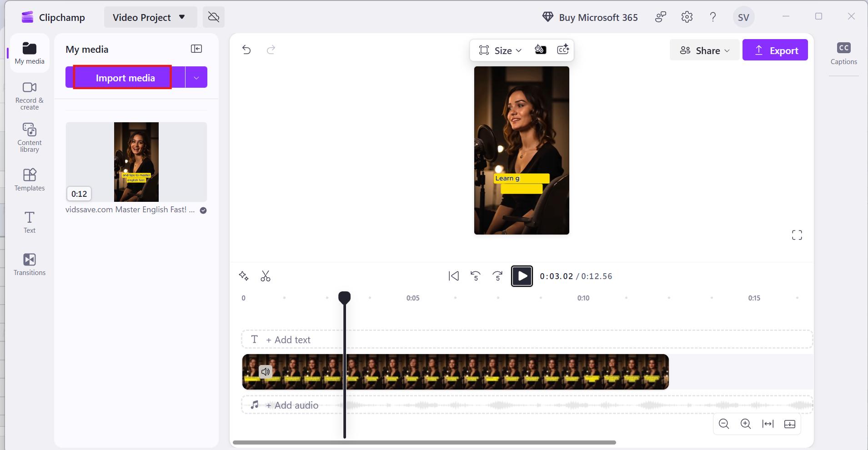Redo the last edit
The image size is (868, 450).
(271, 50)
